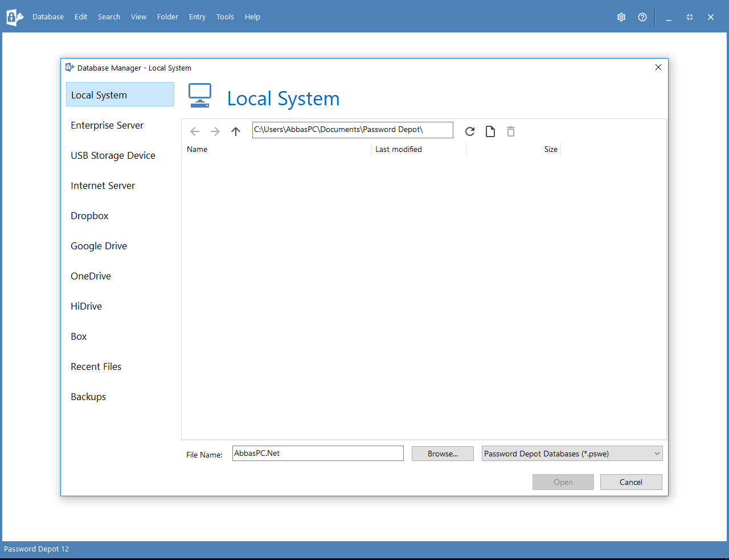Click the delete trash can icon
Screen dimensions: 729x560
(511, 131)
